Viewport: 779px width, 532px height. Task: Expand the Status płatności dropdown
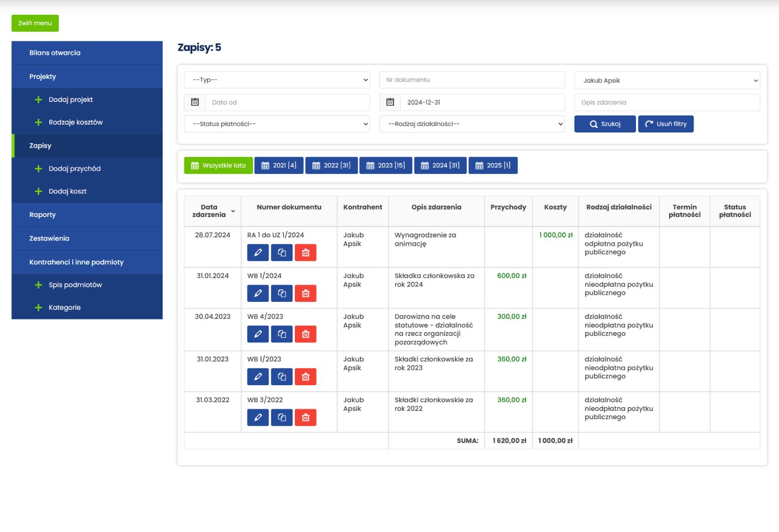277,124
